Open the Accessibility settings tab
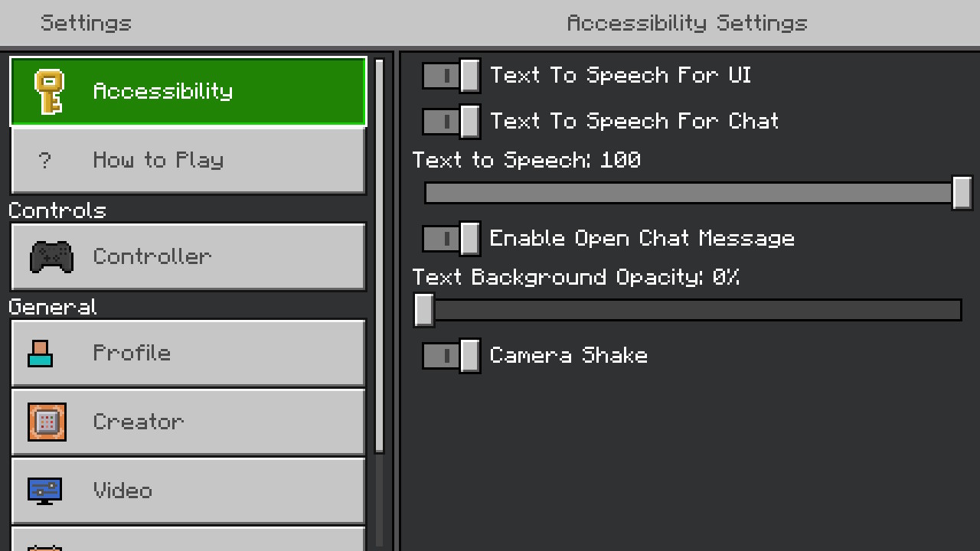 tap(188, 92)
